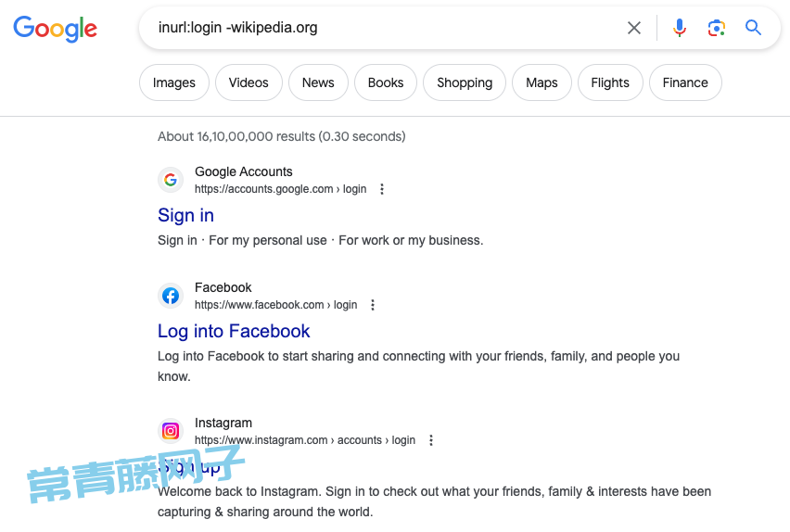Open more options for Facebook result
790x532 pixels.
[373, 305]
